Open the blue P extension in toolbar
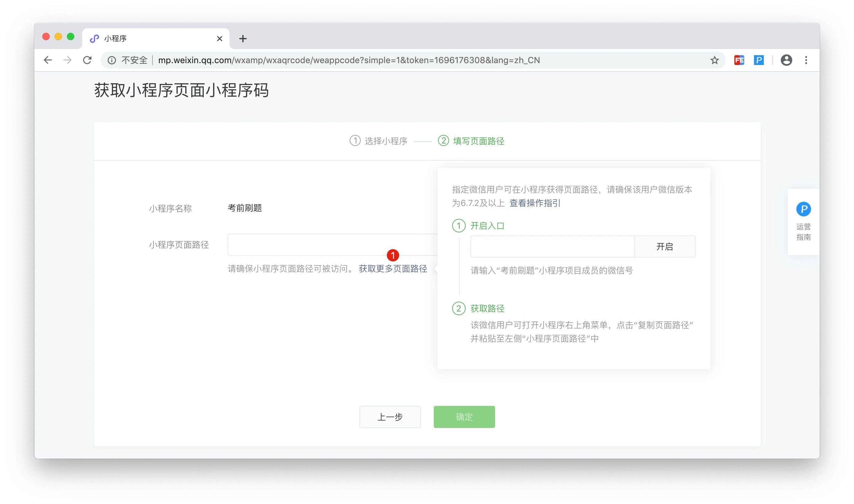 point(759,60)
